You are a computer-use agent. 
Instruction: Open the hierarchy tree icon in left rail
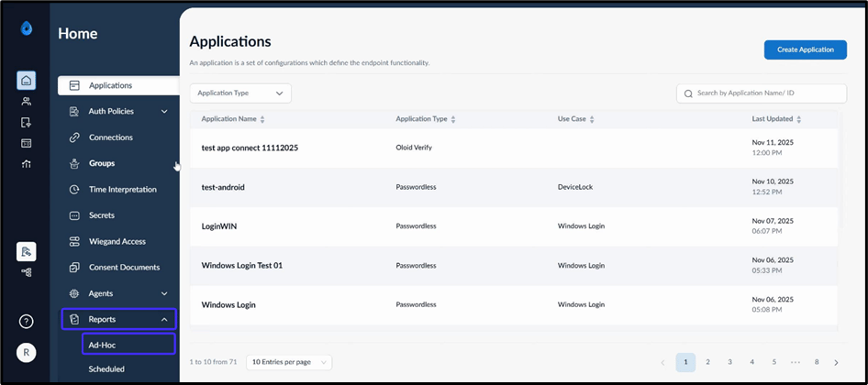[x=26, y=272]
